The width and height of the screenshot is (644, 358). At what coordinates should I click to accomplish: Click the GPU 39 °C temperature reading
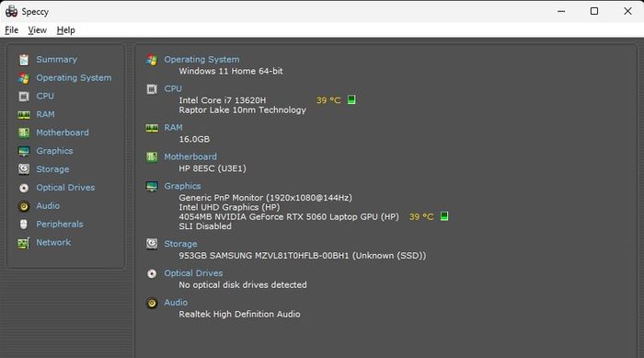pyautogui.click(x=421, y=216)
